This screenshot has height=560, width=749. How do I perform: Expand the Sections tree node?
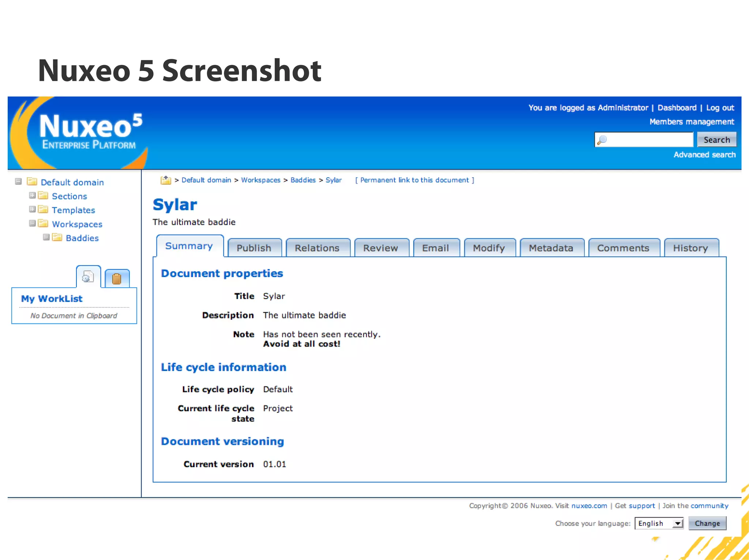pyautogui.click(x=32, y=195)
